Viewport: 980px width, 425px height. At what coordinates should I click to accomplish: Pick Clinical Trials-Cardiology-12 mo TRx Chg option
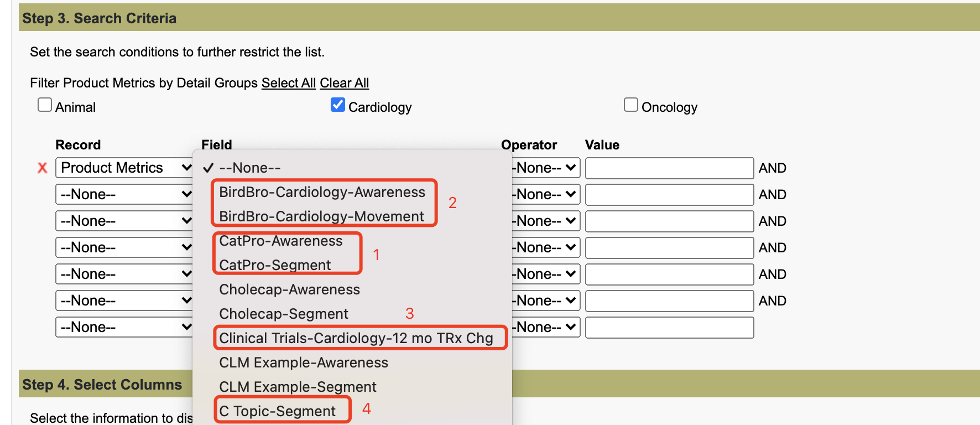356,338
